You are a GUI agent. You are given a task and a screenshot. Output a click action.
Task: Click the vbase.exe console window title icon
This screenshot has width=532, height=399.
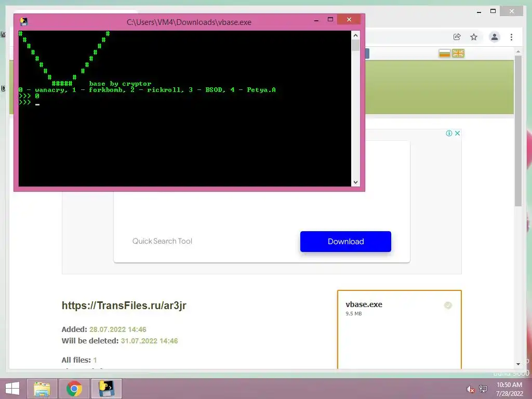tap(24, 22)
